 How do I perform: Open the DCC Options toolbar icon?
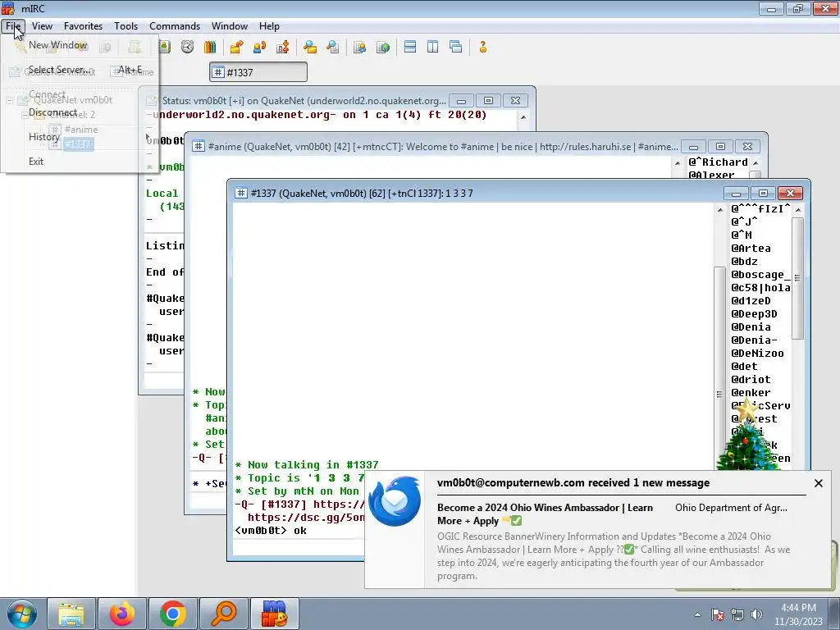(x=282, y=47)
